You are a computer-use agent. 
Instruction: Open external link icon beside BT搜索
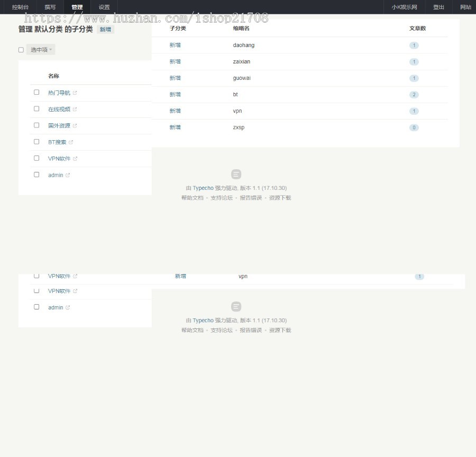[71, 142]
